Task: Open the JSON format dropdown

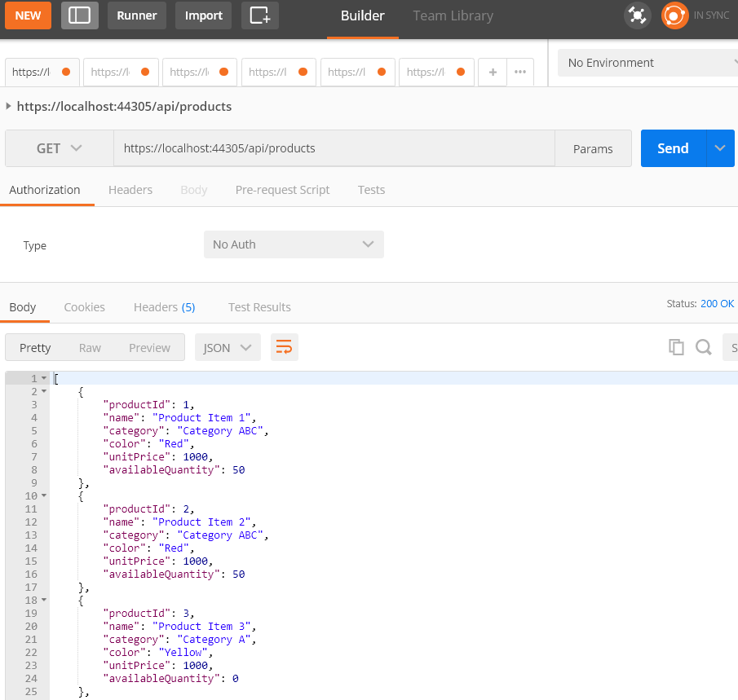Action: click(x=228, y=347)
